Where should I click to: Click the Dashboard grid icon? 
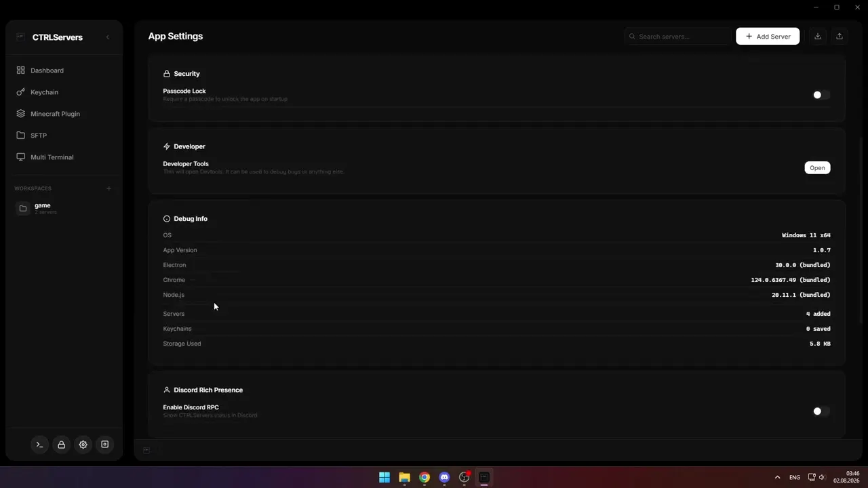[21, 70]
